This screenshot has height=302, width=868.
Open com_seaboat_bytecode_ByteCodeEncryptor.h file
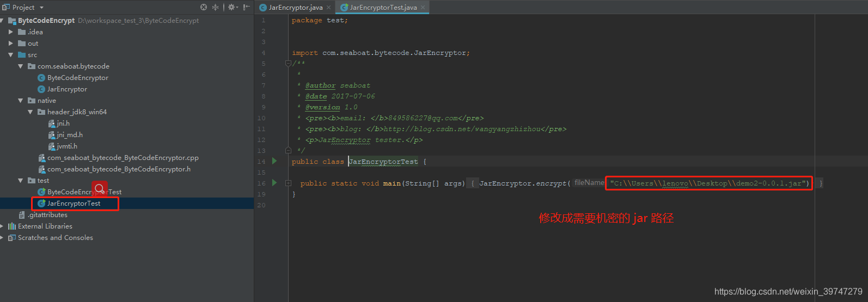[119, 169]
